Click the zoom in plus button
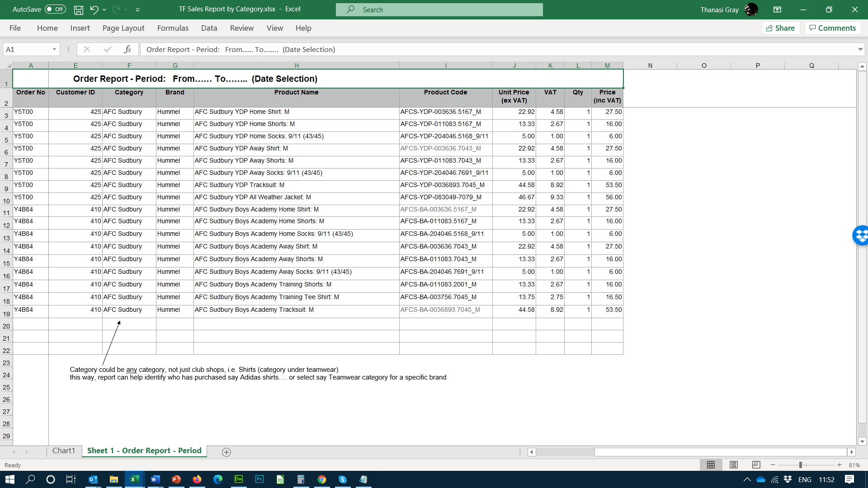Image resolution: width=868 pixels, height=488 pixels. 840,465
